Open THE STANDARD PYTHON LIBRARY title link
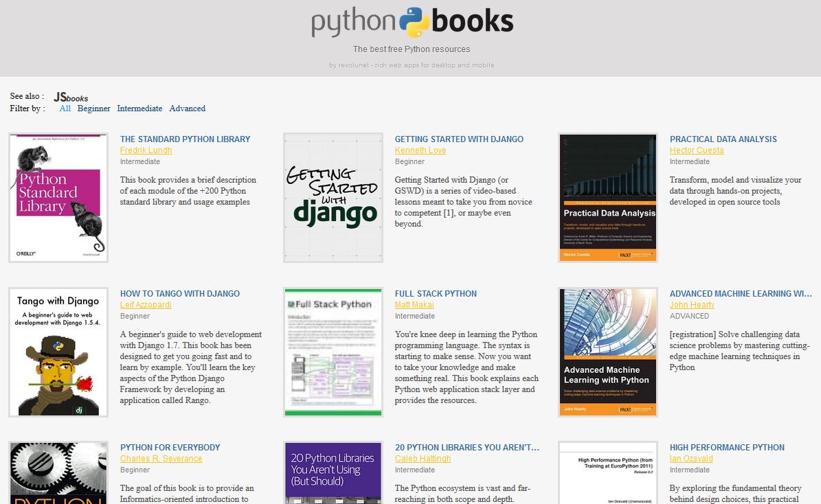The image size is (821, 504). point(185,139)
